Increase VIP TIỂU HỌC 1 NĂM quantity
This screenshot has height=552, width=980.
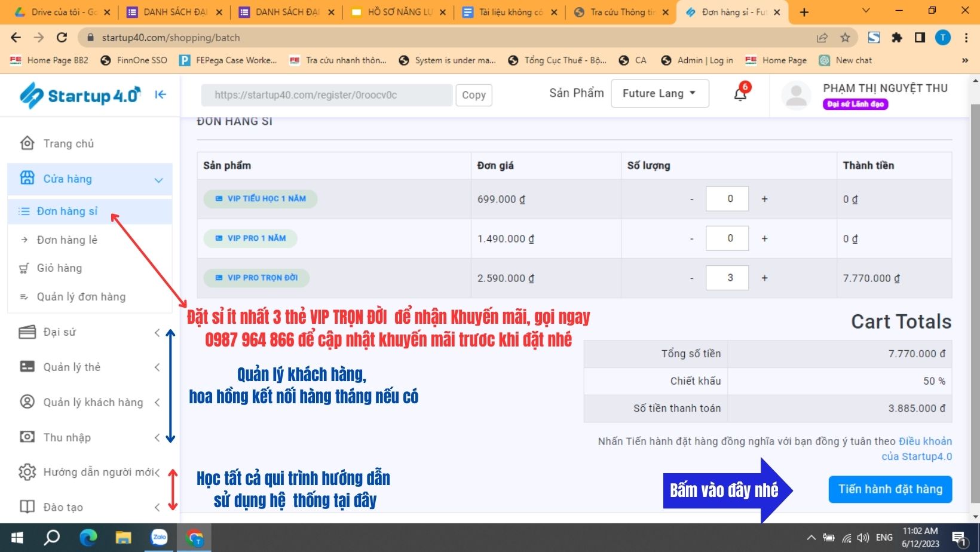click(x=764, y=199)
